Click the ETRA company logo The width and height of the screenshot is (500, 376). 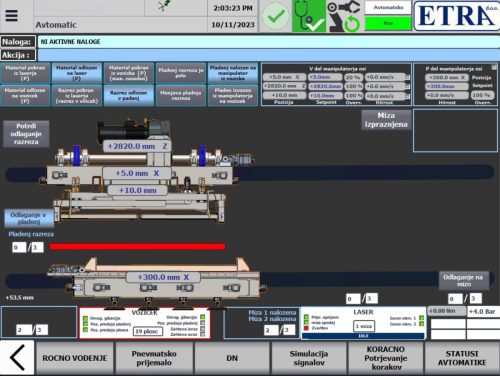pyautogui.click(x=456, y=16)
